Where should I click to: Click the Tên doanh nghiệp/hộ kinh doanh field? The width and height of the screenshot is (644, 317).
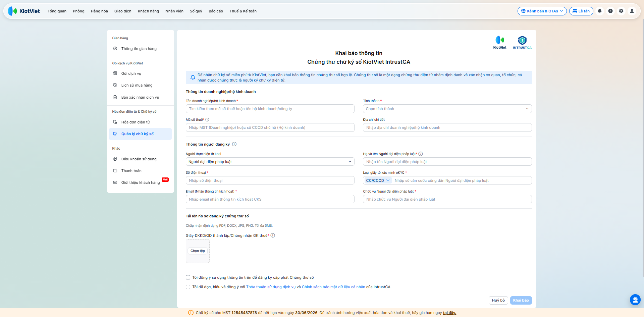(270, 109)
